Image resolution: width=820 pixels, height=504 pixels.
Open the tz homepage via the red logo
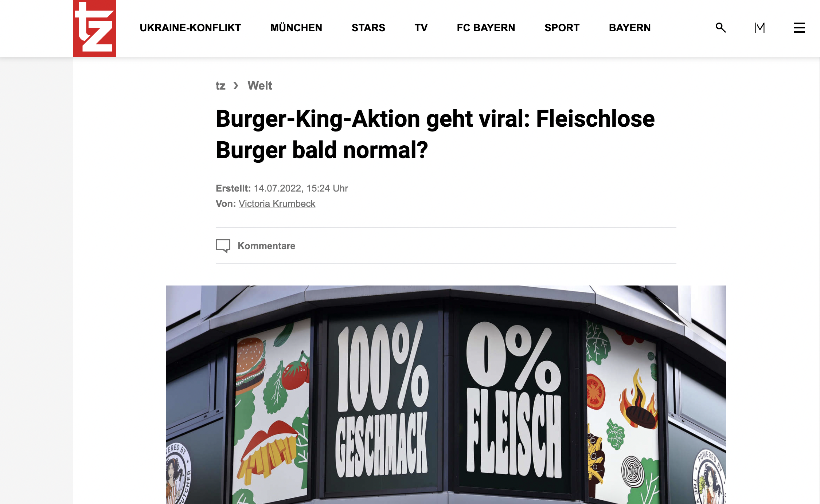[94, 28]
